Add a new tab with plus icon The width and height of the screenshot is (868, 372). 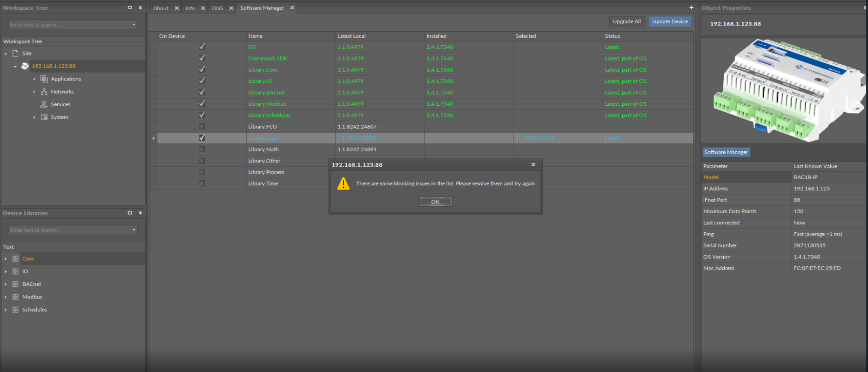coord(691,8)
